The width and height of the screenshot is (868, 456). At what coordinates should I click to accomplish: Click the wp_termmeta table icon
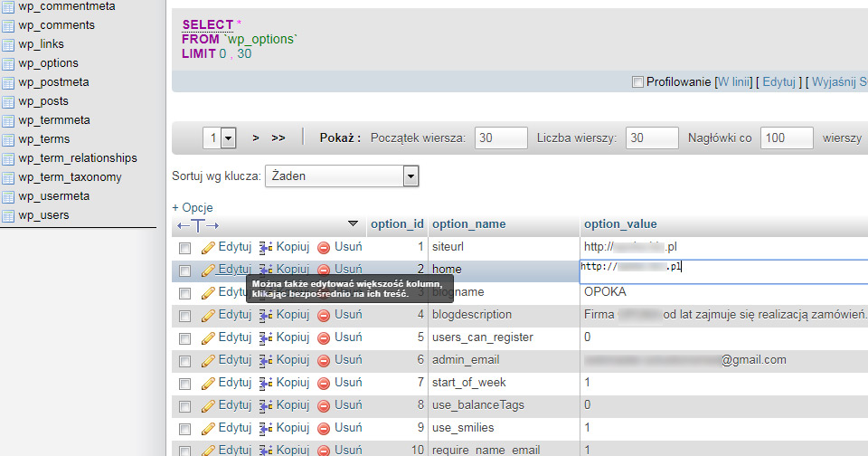point(8,120)
